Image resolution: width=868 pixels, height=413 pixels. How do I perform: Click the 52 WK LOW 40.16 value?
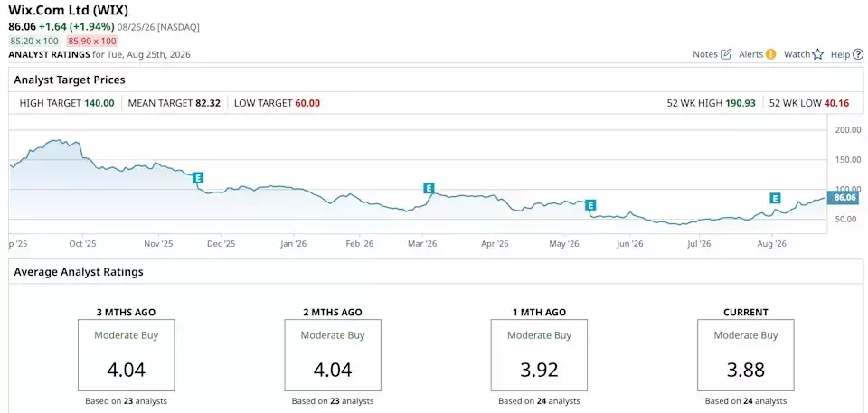point(836,103)
